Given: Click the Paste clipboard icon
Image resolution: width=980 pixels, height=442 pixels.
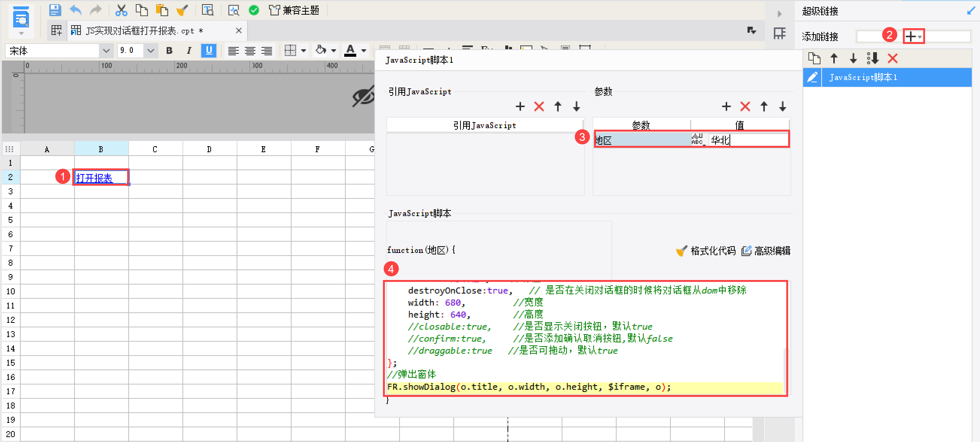Looking at the screenshot, I should point(162,10).
